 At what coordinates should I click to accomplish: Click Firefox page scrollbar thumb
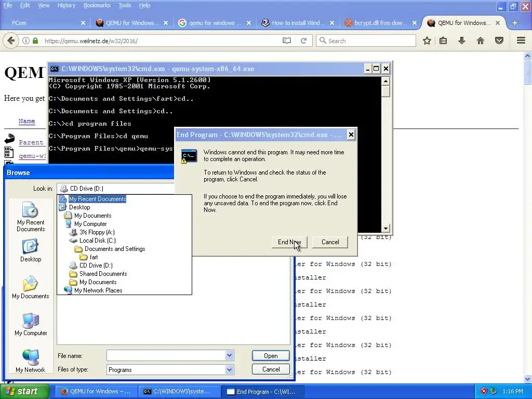(x=528, y=72)
